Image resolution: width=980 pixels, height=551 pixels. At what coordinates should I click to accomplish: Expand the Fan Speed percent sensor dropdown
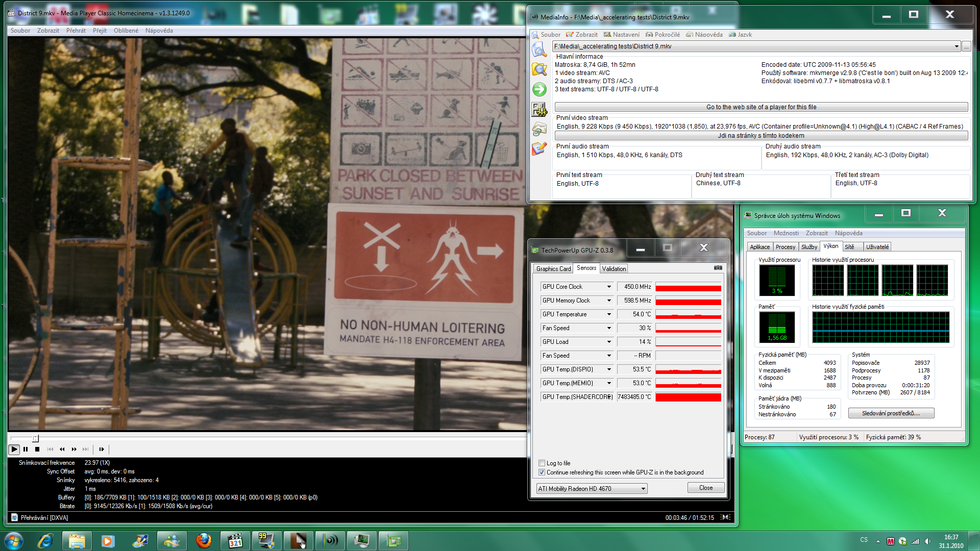[x=609, y=328]
